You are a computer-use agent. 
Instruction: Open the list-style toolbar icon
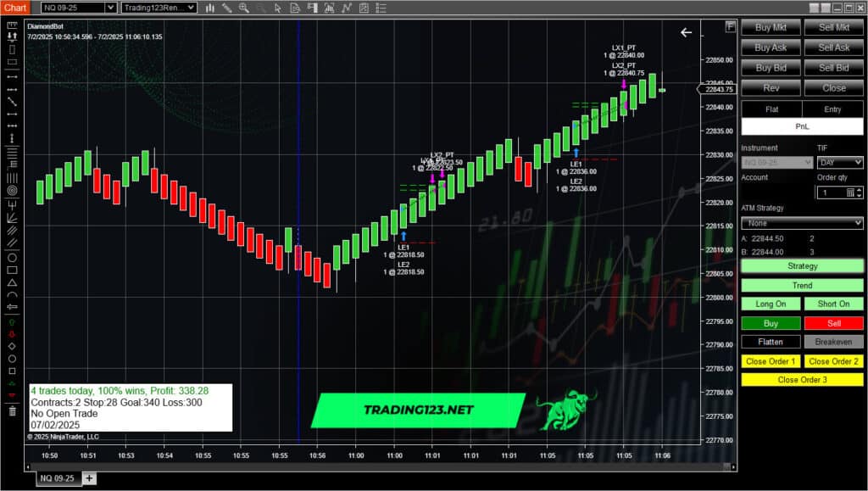click(381, 8)
